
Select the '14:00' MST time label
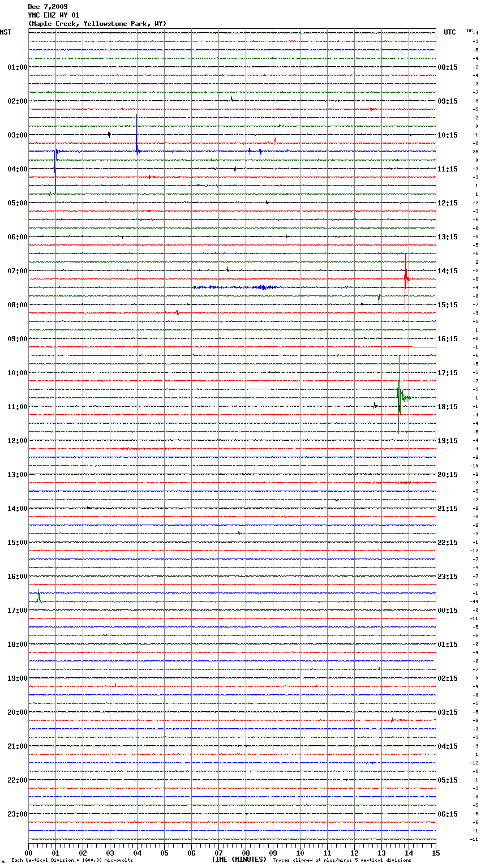click(18, 509)
